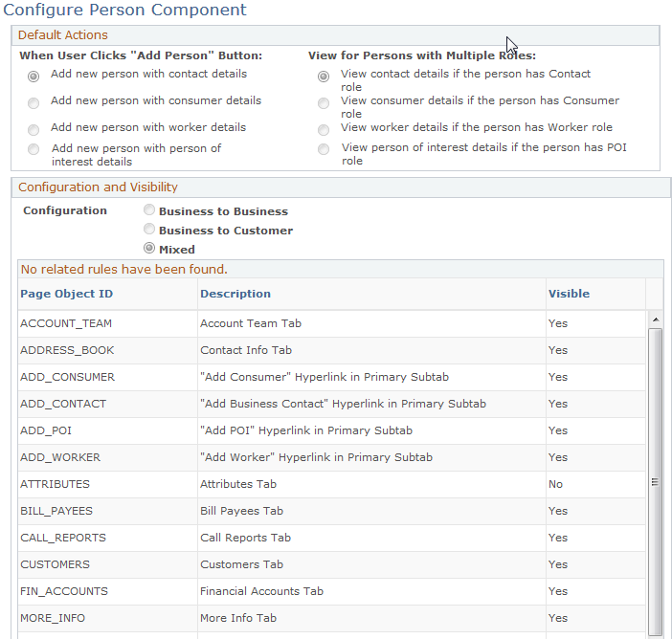672x639 pixels.
Task: Click 'Financial Accounts Tab' description
Action: click(x=262, y=591)
